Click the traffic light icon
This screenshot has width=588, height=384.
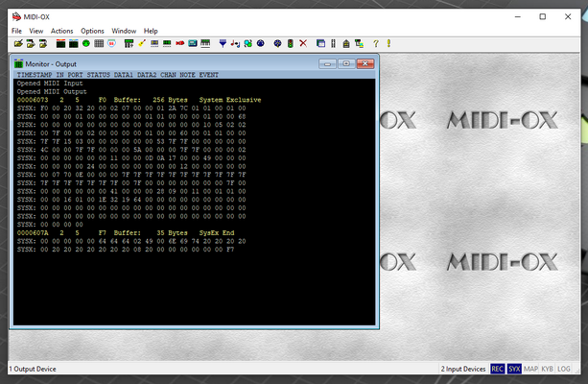click(x=291, y=44)
